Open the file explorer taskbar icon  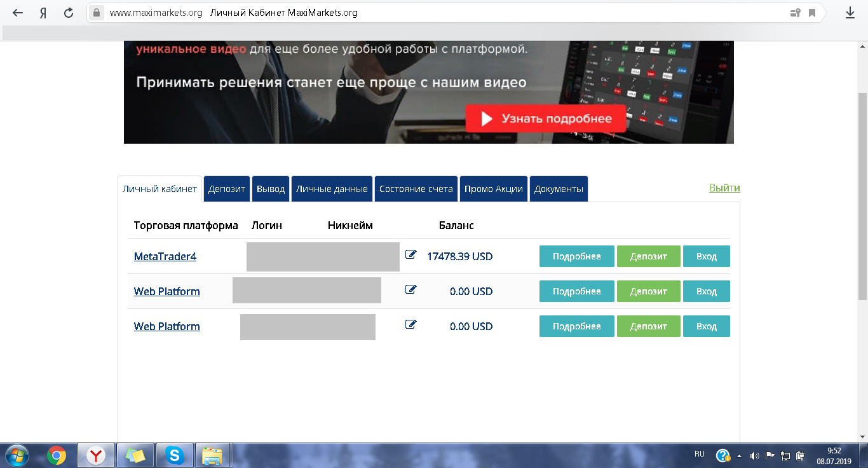[212, 455]
